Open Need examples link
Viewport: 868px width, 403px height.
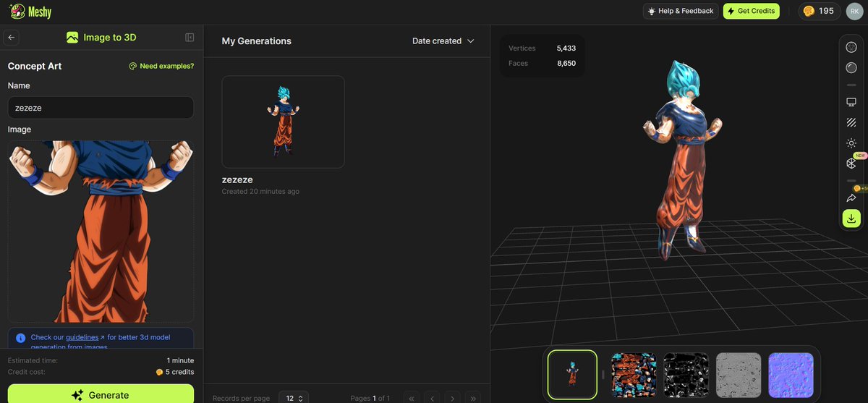[161, 66]
